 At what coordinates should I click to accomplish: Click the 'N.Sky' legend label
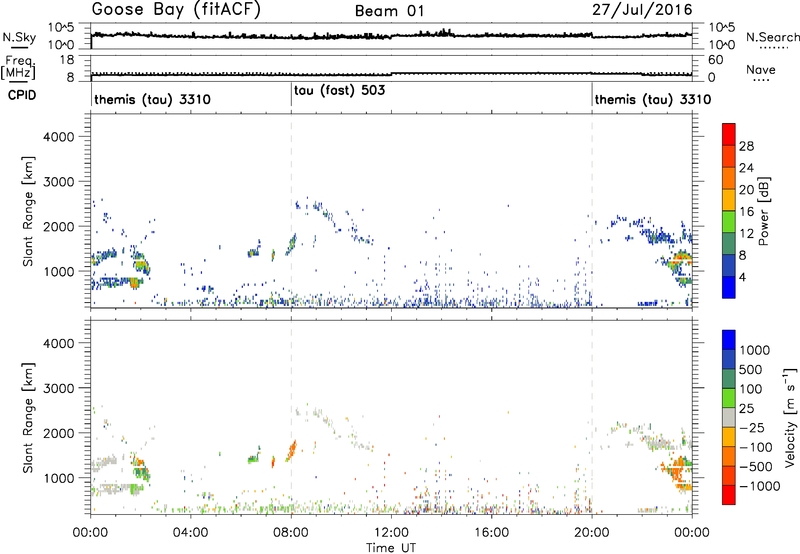click(x=19, y=37)
